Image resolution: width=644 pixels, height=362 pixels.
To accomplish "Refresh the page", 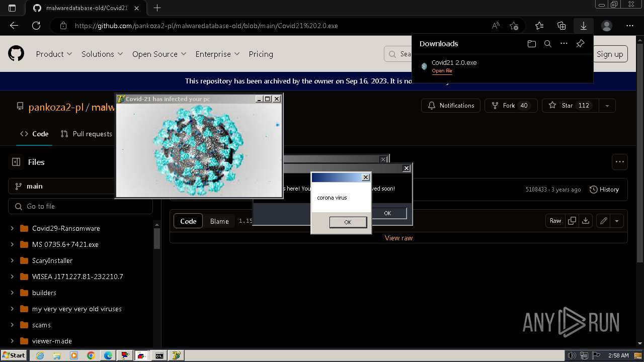I will 36,26.
